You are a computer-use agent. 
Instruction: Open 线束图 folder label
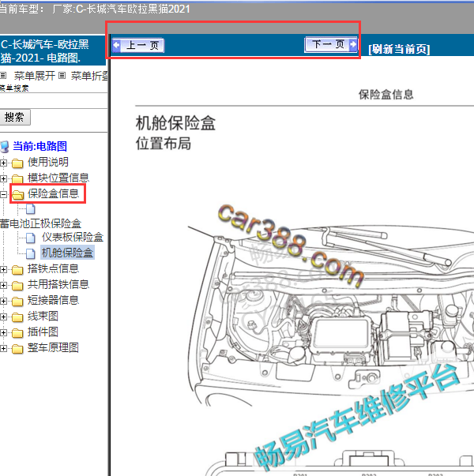click(x=43, y=316)
